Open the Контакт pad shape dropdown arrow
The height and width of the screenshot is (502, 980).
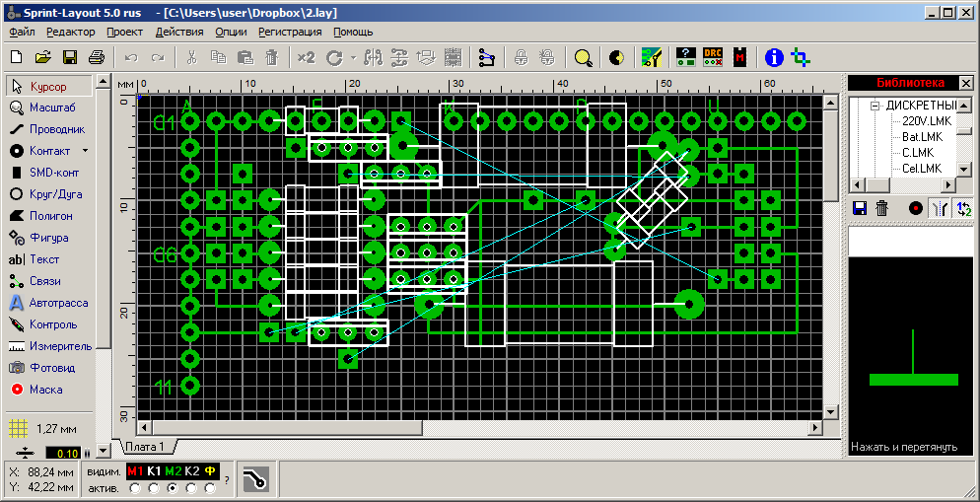86,151
